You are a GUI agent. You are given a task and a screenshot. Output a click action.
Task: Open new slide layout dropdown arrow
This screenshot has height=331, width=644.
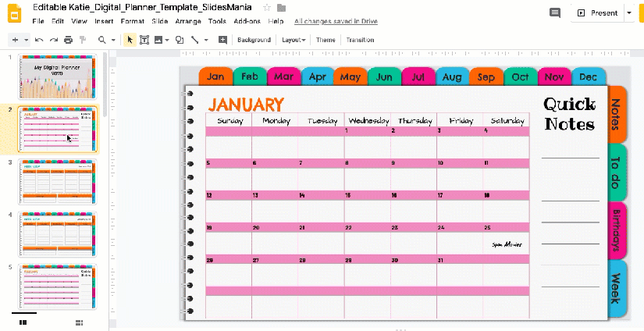26,40
